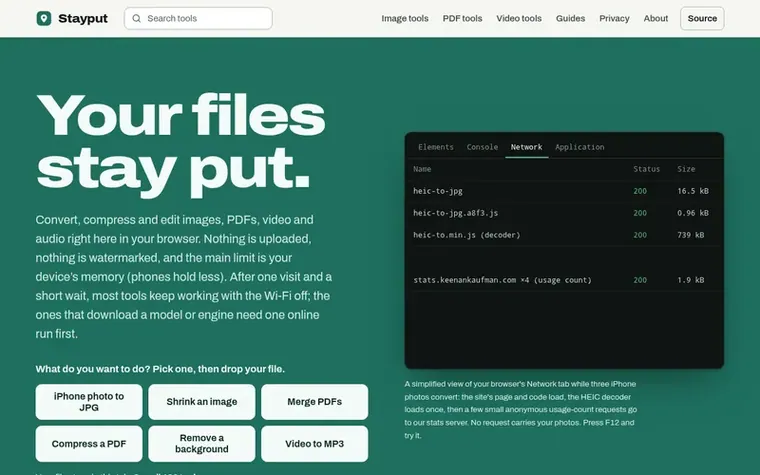
Task: Click the Stayput brand name
Action: [83, 18]
